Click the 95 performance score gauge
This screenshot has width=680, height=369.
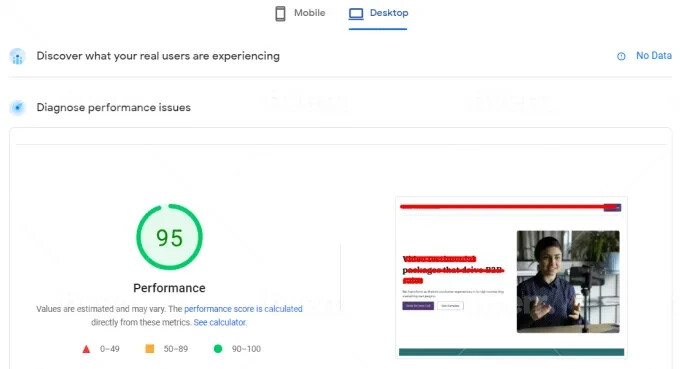(x=169, y=237)
